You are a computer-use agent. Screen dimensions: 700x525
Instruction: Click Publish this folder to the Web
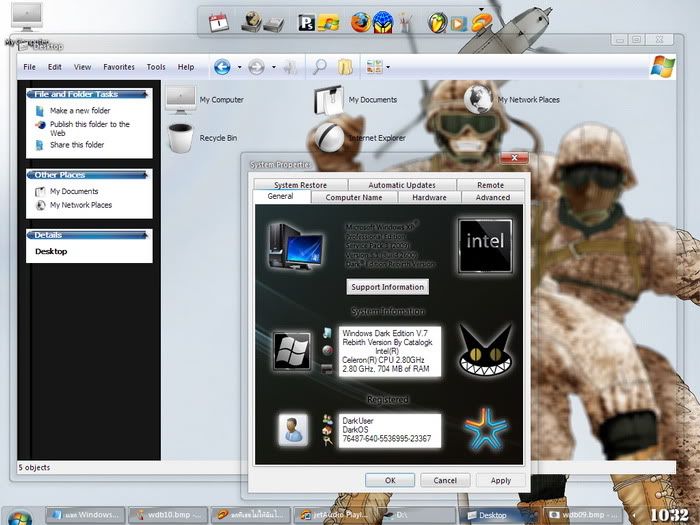[x=90, y=129]
